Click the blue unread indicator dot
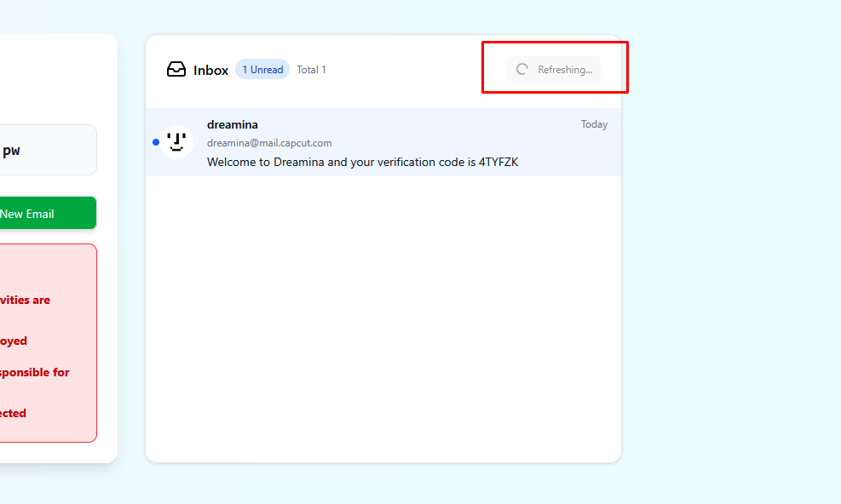The width and height of the screenshot is (841, 504). point(155,142)
